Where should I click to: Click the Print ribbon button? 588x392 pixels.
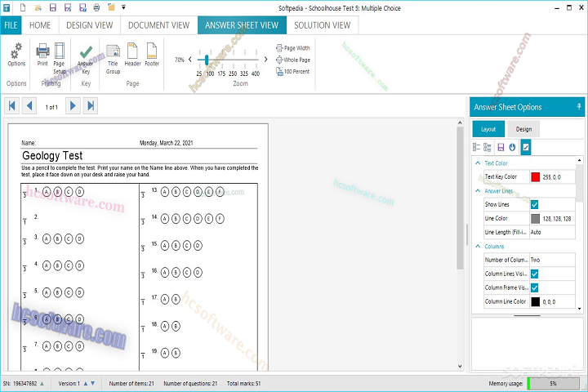point(42,55)
